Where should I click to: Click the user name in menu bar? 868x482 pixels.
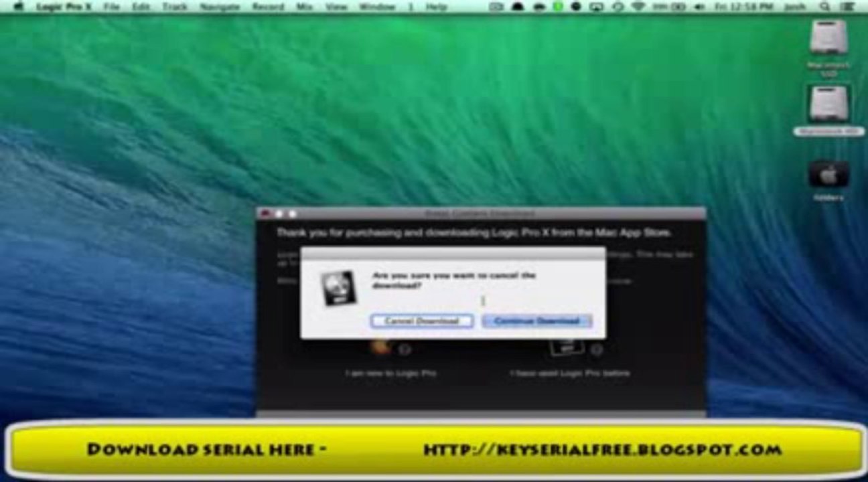[794, 7]
